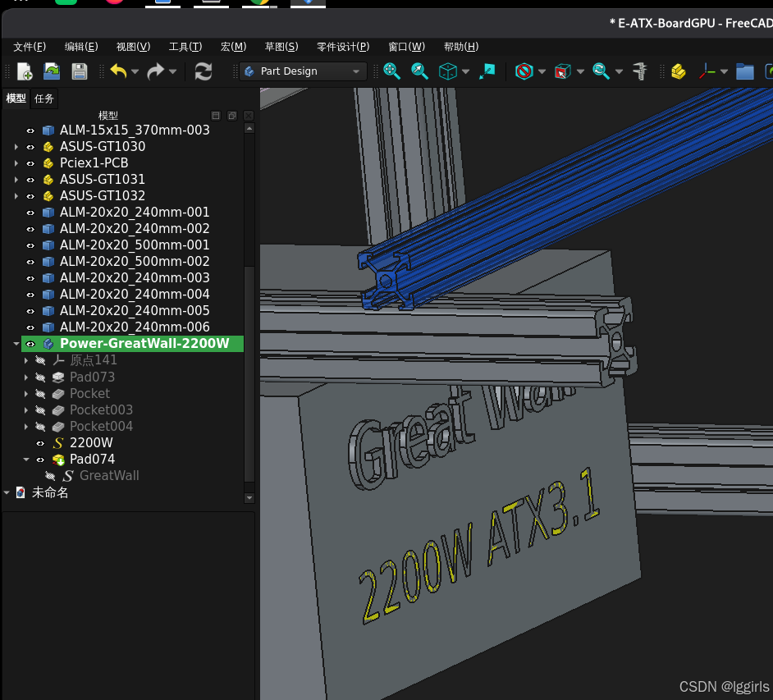The width and height of the screenshot is (773, 700).
Task: Show the hidden Pad073 feature
Action: [x=40, y=377]
